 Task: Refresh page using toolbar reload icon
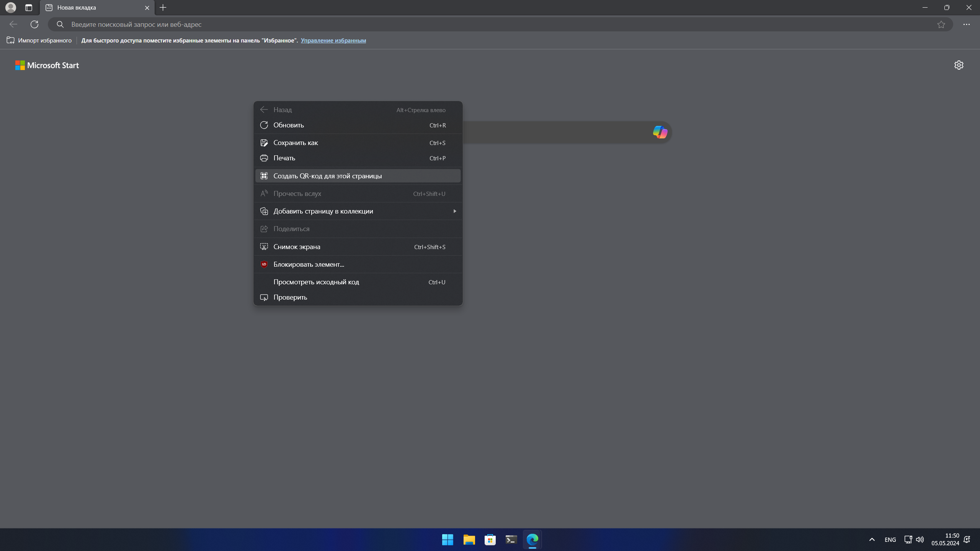click(34, 24)
